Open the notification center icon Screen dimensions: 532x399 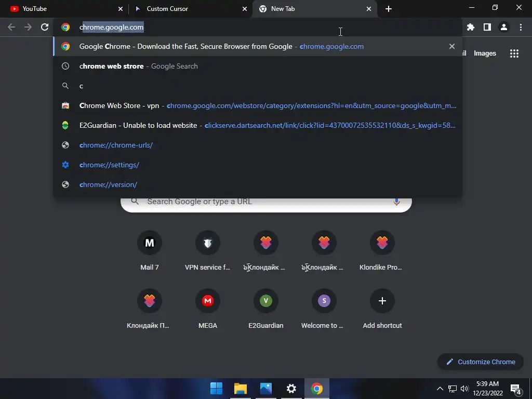516,389
